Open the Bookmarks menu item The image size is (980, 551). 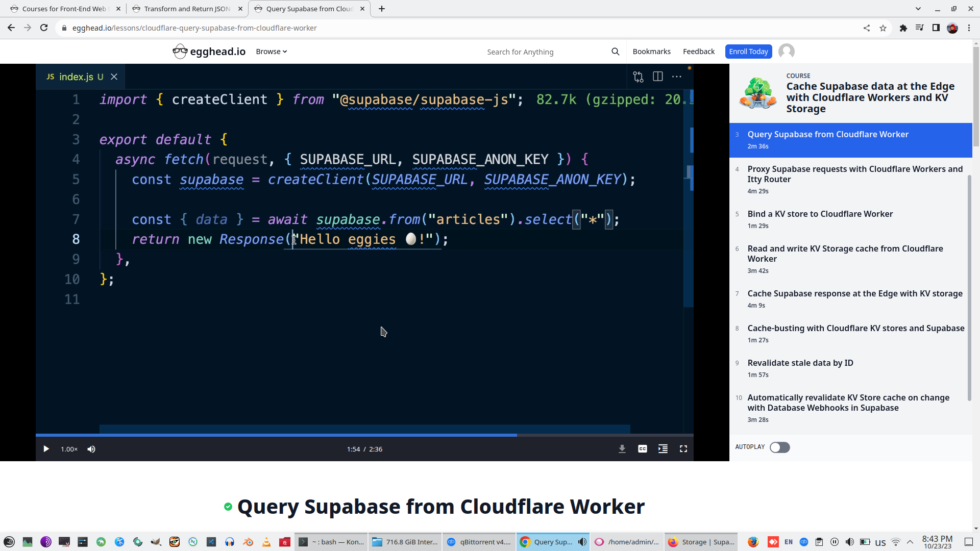[x=651, y=52]
